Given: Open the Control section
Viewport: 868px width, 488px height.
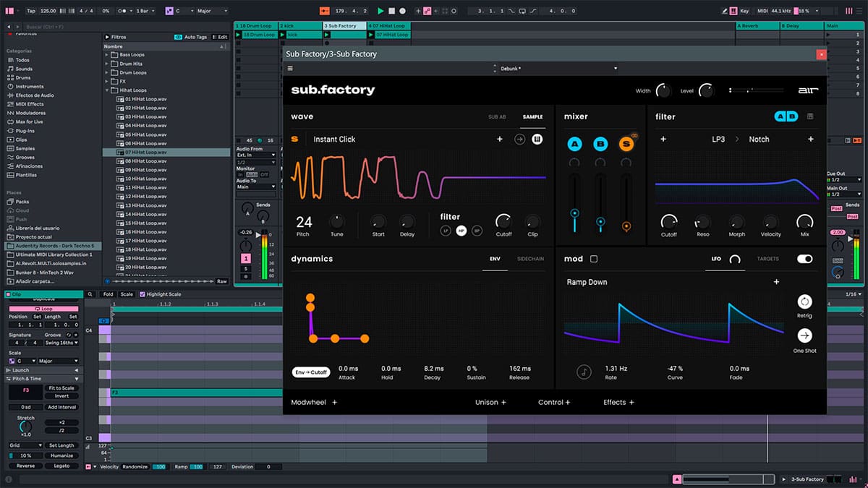Looking at the screenshot, I should (x=554, y=402).
